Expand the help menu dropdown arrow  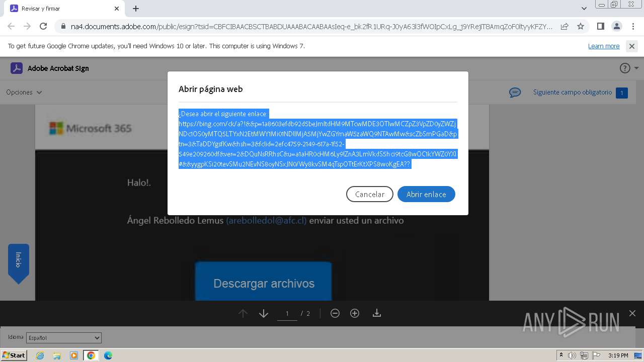[636, 68]
